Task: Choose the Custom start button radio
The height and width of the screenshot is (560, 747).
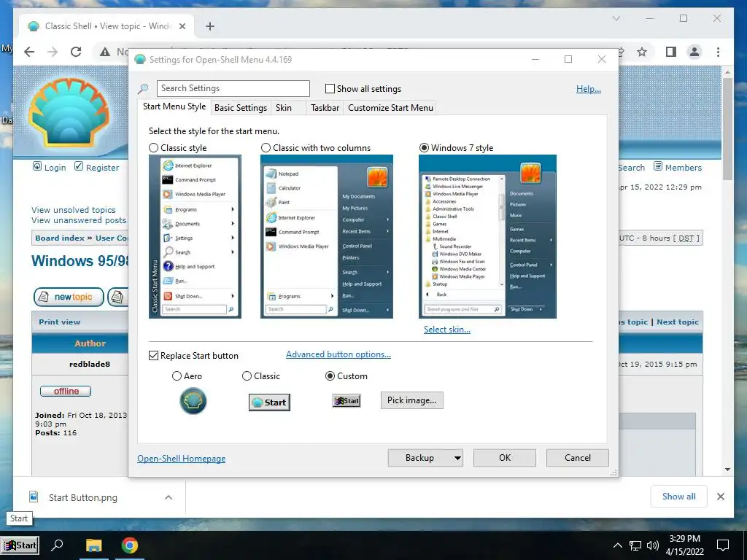Action: tap(330, 376)
